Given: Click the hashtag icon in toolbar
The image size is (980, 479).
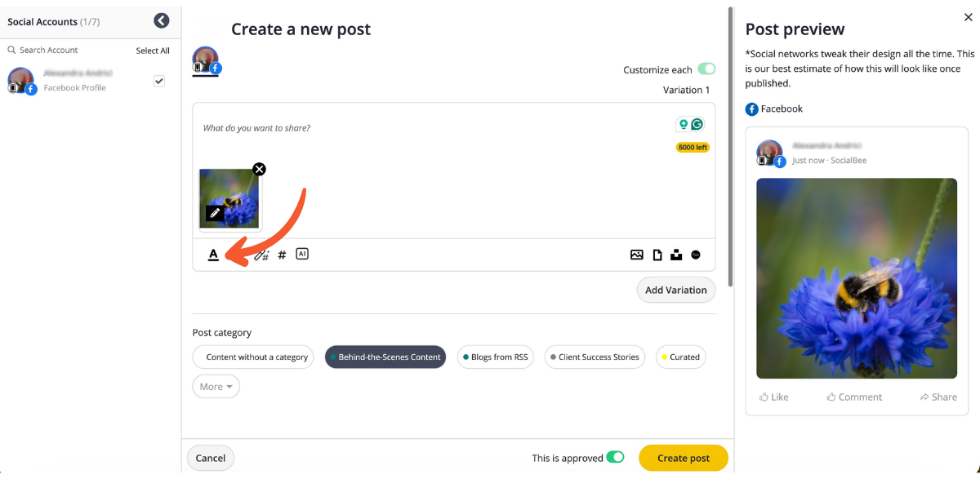Looking at the screenshot, I should pos(283,255).
